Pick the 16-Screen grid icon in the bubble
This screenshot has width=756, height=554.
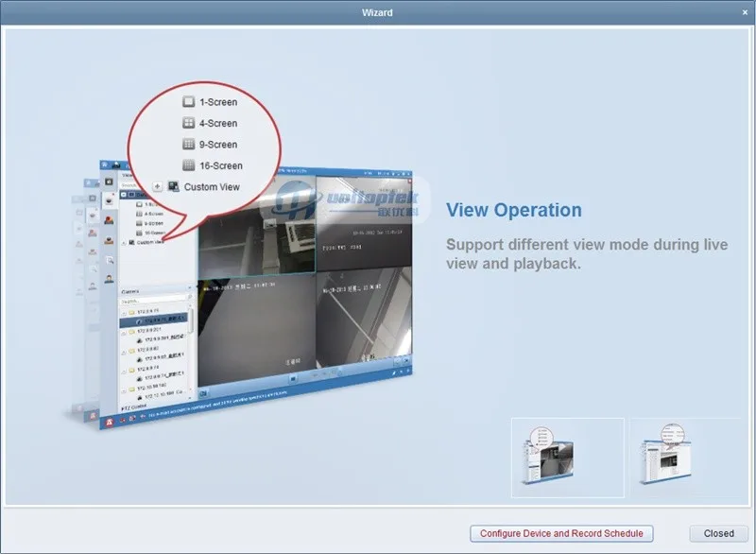tap(188, 165)
